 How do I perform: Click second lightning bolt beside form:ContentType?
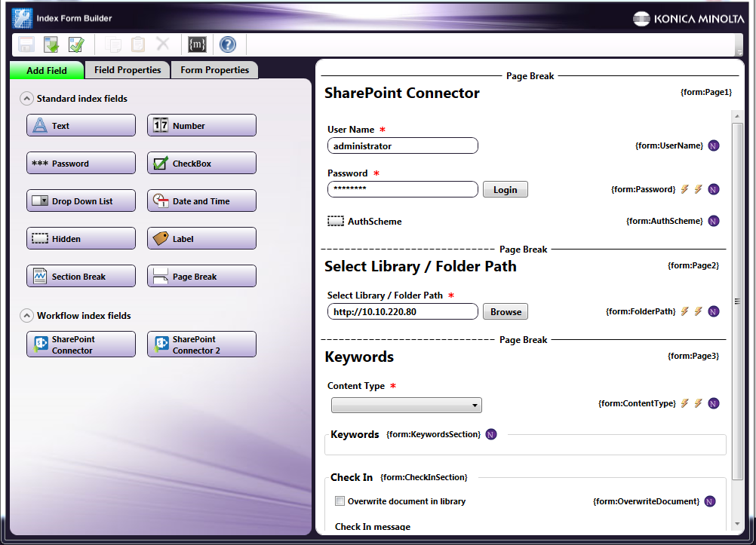[x=698, y=403]
